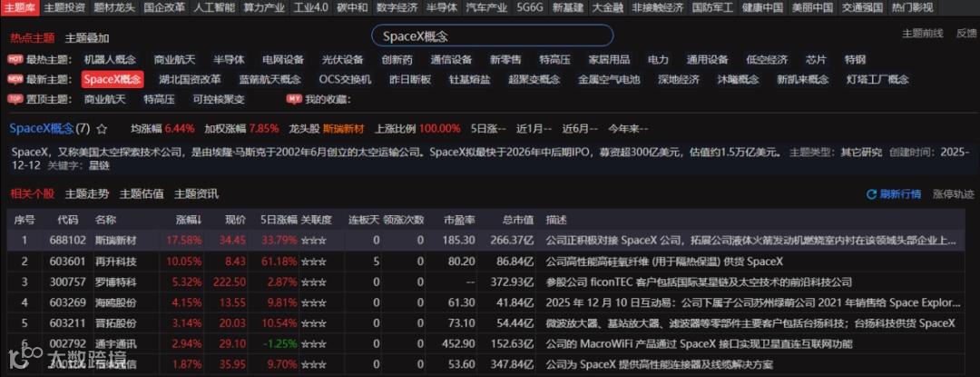Switch to 相关个股 section tab

tap(32, 194)
